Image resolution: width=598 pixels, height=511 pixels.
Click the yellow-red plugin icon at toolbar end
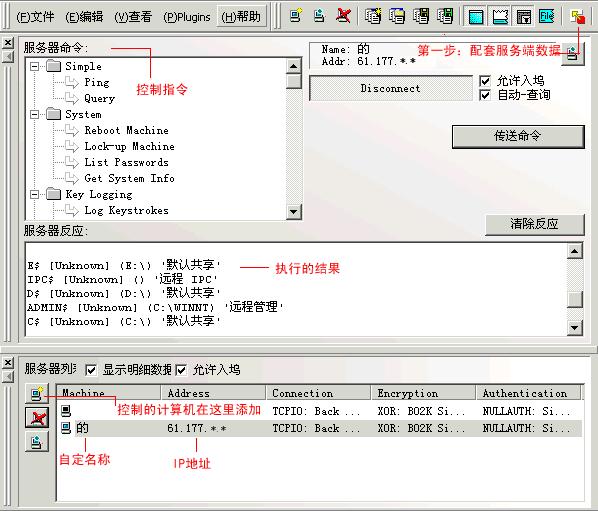click(x=577, y=17)
